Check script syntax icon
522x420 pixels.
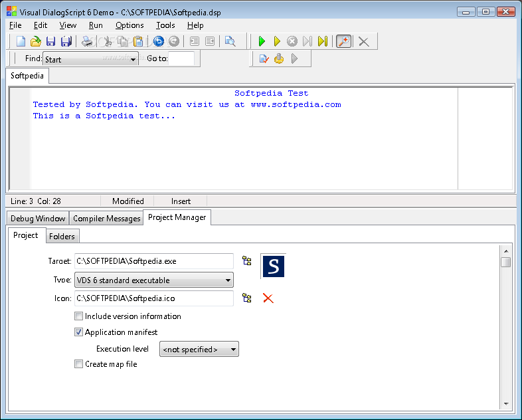pyautogui.click(x=264, y=59)
